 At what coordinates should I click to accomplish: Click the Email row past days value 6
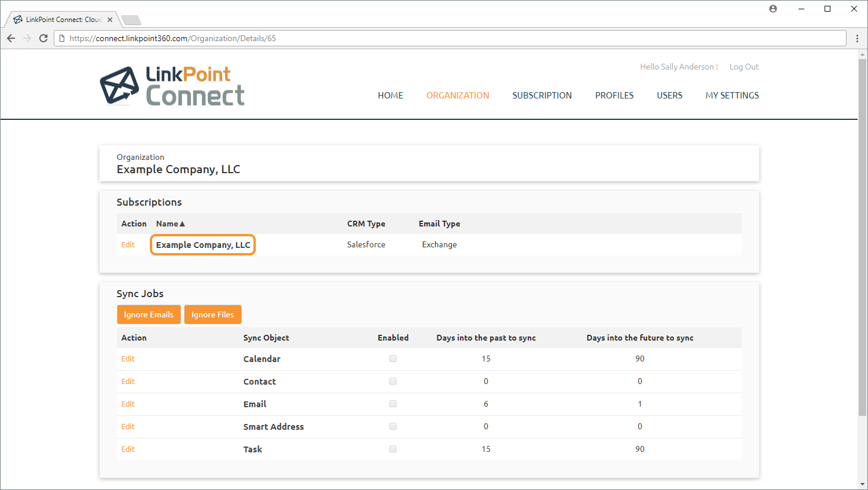point(486,404)
